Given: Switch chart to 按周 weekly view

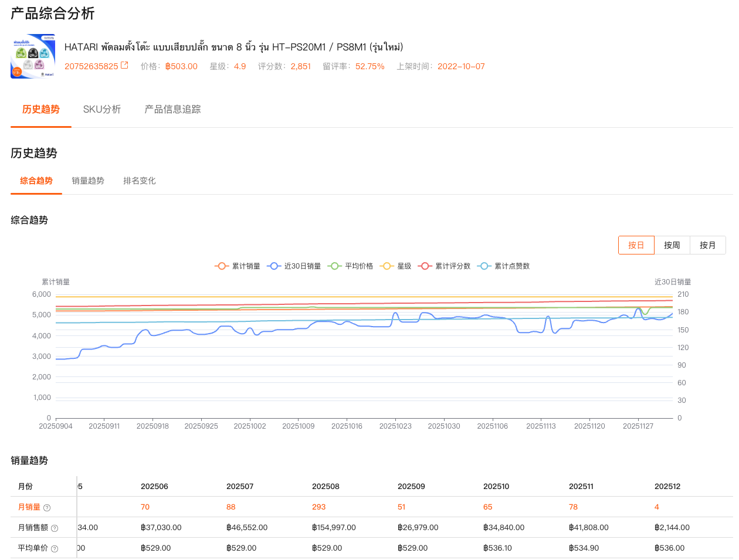Looking at the screenshot, I should [x=672, y=245].
